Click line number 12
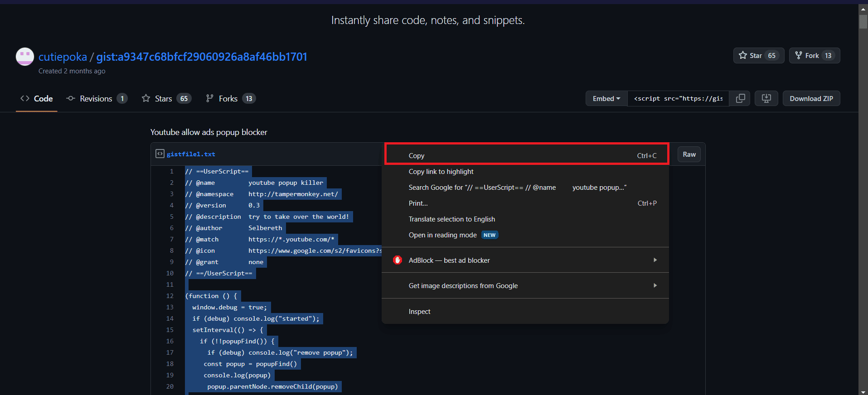Viewport: 868px width, 395px height. [x=170, y=296]
